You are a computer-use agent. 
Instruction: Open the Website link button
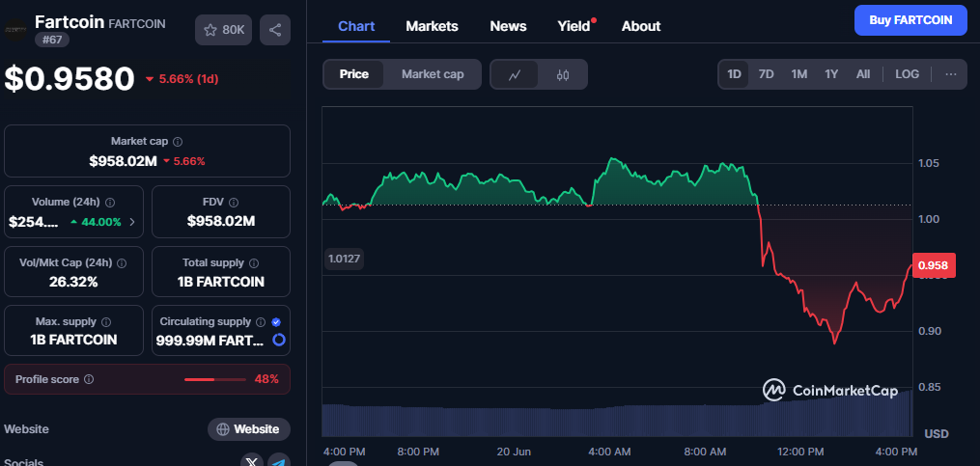pyautogui.click(x=249, y=429)
